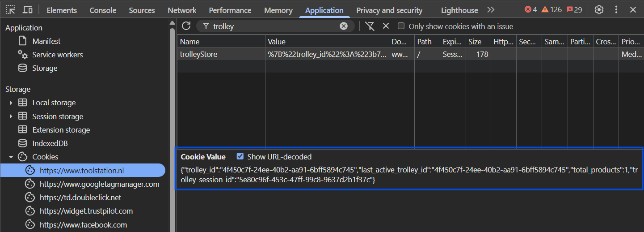
Task: Open DevTools settings gear
Action: point(599,10)
